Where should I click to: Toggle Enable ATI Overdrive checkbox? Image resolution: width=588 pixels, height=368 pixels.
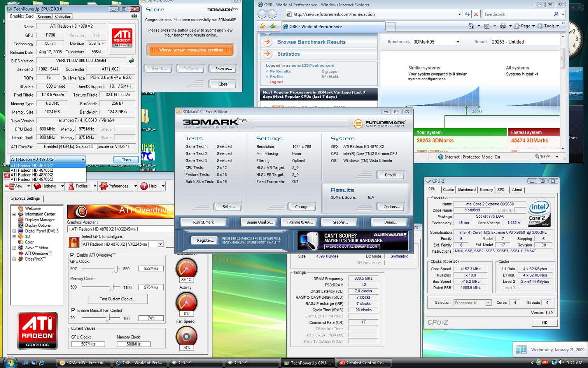[x=72, y=255]
